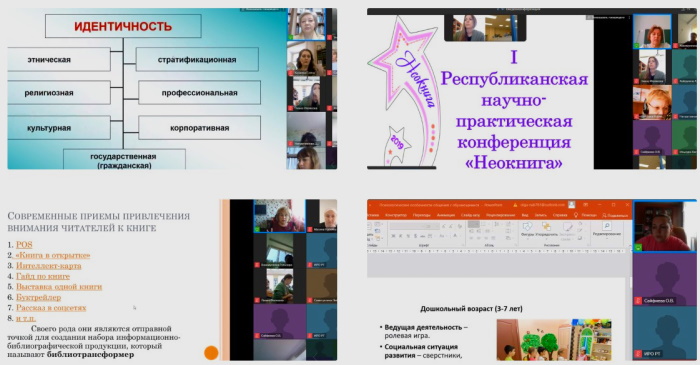The width and height of the screenshot is (700, 365).
Task: Click the Поделиться share icon
Action: pyautogui.click(x=604, y=216)
